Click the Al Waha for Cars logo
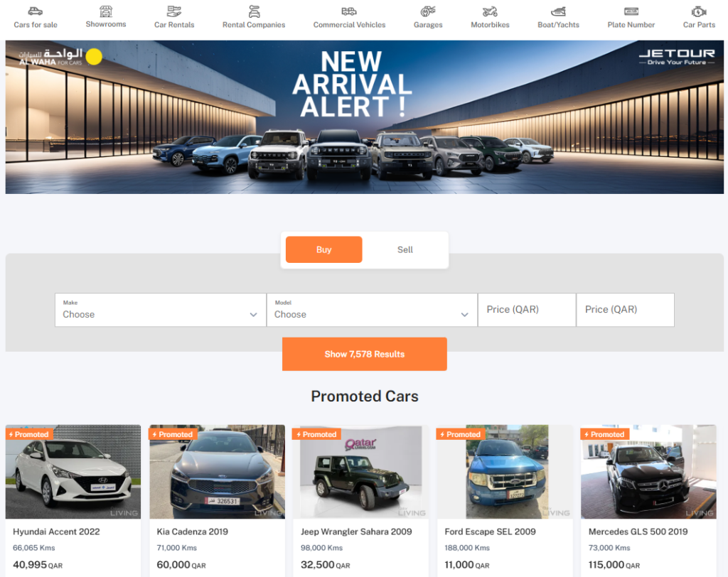This screenshot has height=577, width=728. pyautogui.click(x=60, y=57)
